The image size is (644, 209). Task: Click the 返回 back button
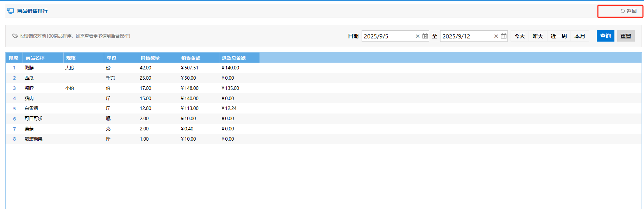pos(629,11)
